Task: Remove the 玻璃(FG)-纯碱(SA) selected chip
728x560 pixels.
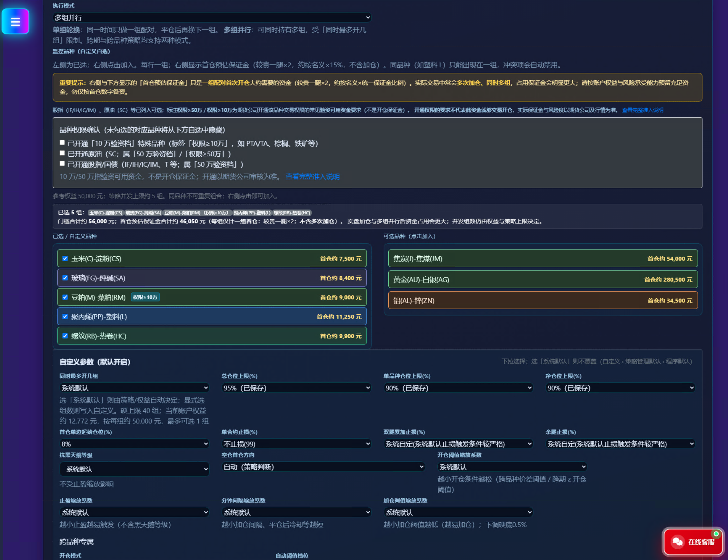Action: click(143, 213)
